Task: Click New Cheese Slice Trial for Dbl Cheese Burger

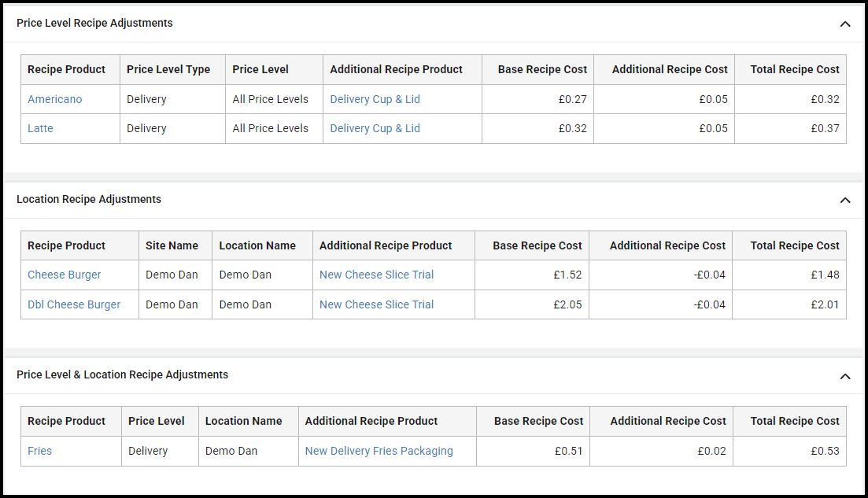Action: point(376,304)
